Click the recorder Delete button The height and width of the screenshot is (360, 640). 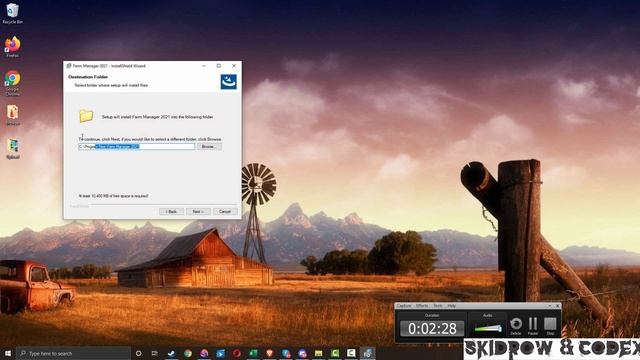point(516,326)
